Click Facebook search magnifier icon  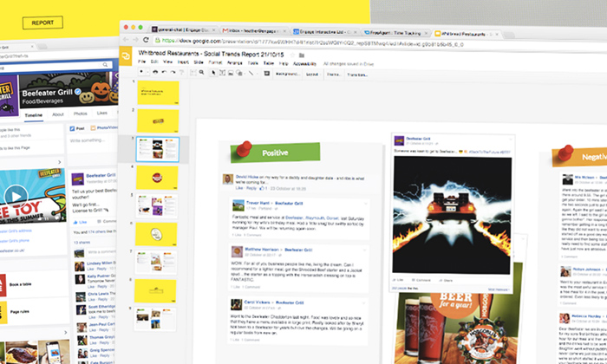coord(105,65)
